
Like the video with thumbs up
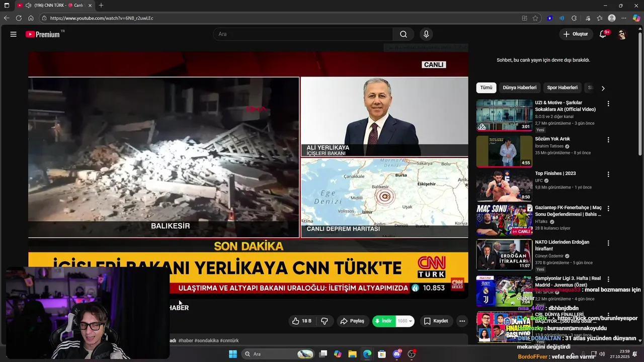(301, 321)
